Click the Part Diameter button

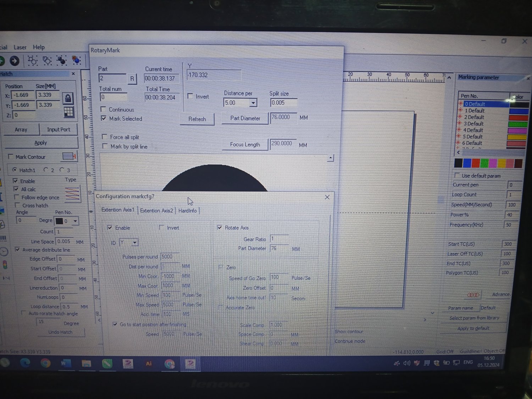tap(245, 118)
